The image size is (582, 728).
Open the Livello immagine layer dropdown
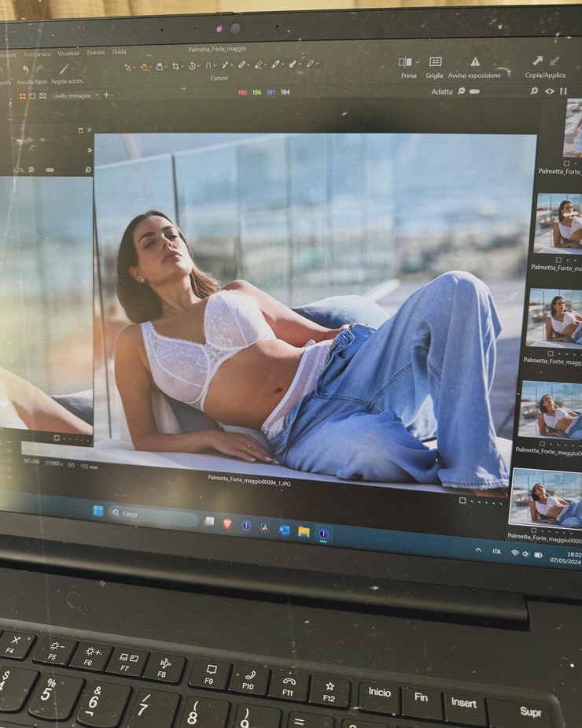tap(76, 96)
